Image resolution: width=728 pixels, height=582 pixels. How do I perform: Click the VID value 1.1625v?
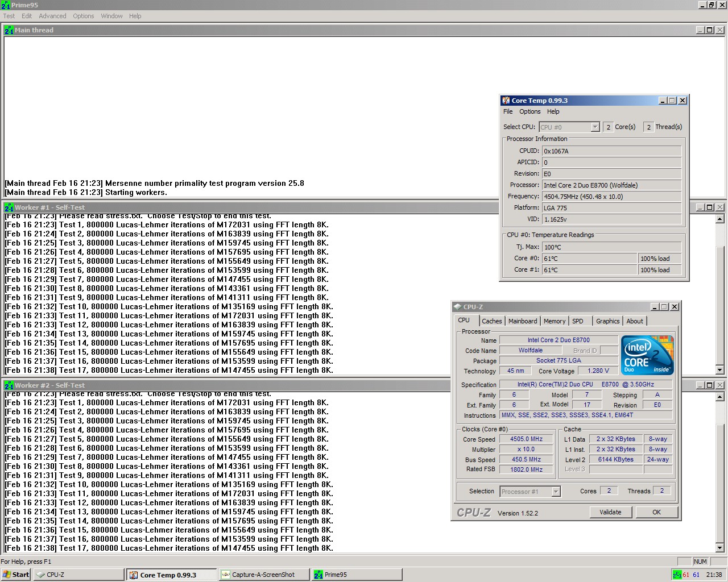pos(611,219)
